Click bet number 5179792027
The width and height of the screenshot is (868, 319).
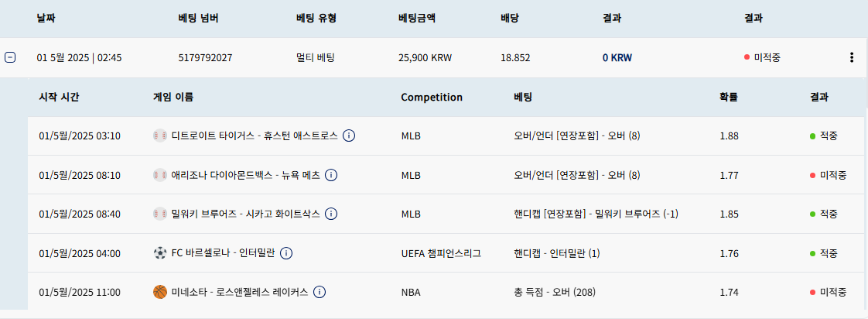coord(205,57)
